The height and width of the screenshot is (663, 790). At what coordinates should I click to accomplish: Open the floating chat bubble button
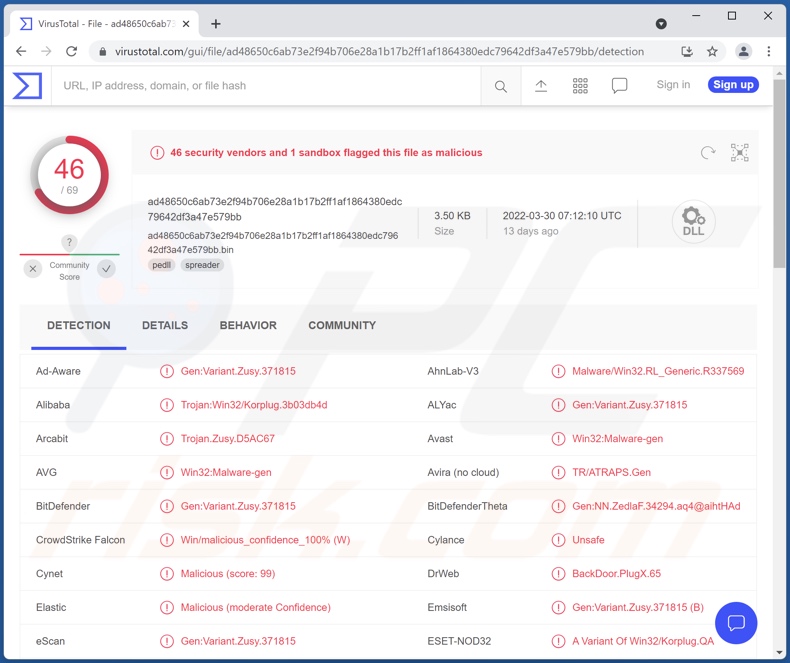click(x=736, y=623)
